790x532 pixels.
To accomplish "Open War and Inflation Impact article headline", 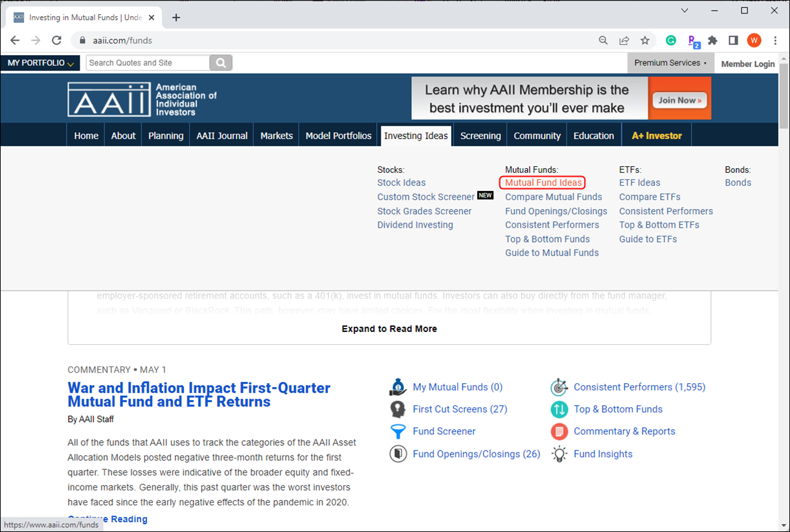I will pos(199,395).
